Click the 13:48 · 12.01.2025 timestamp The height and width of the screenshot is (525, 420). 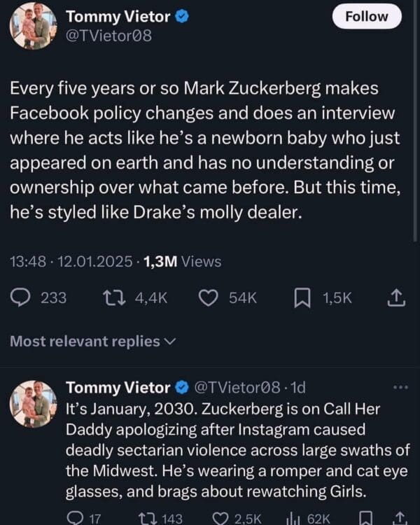[x=71, y=262]
